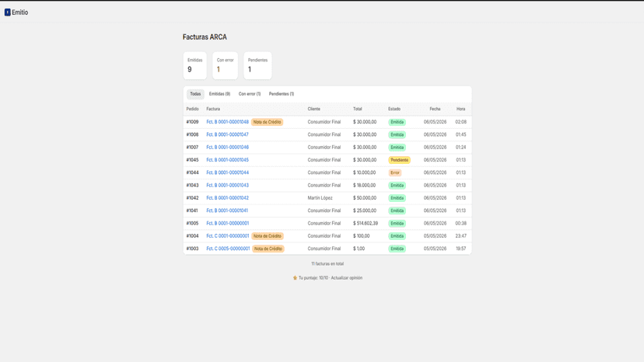The image size is (644, 362).
Task: Click the Pedido column header
Action: [x=193, y=110]
